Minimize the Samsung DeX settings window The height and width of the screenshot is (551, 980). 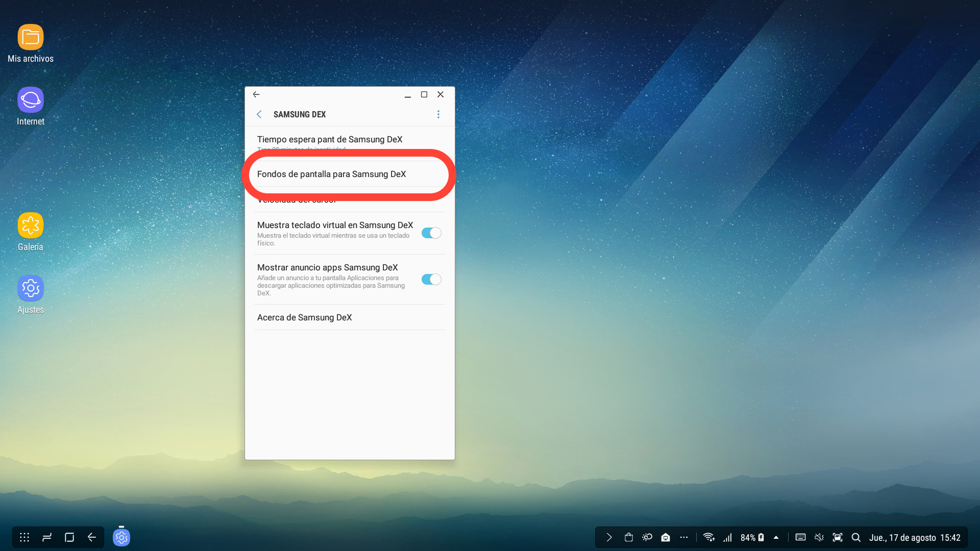tap(408, 94)
